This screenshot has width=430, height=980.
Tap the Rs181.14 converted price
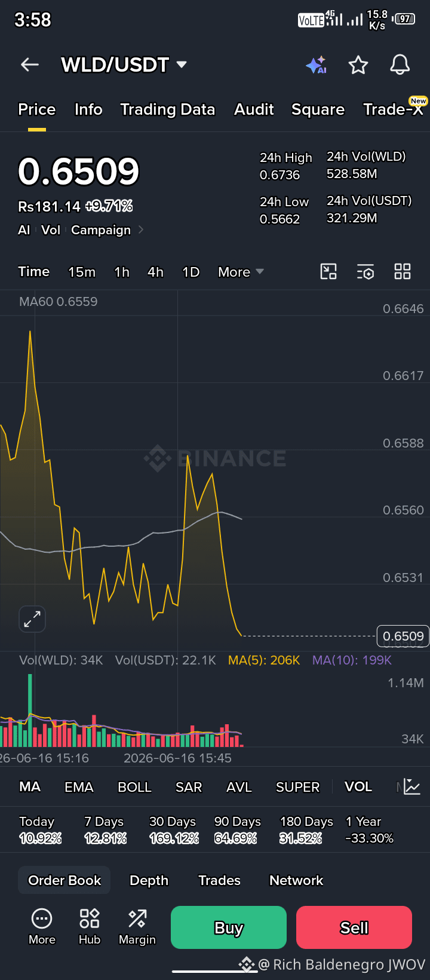click(49, 207)
